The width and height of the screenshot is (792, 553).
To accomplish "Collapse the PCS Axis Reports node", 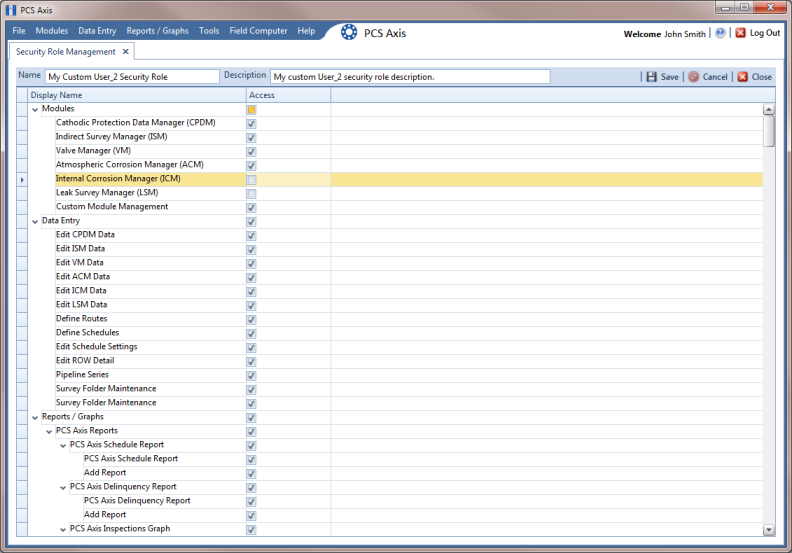I will point(49,432).
